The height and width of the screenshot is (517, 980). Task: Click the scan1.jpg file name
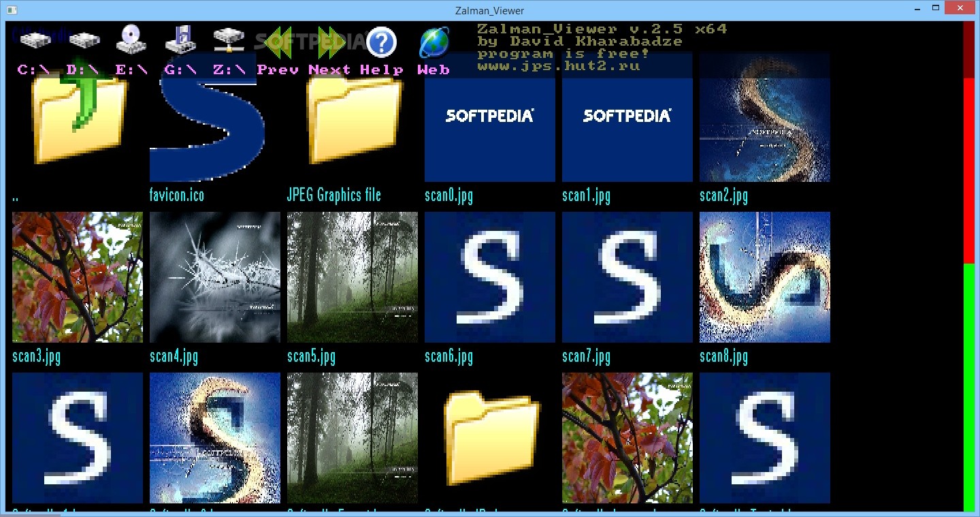[x=586, y=196]
